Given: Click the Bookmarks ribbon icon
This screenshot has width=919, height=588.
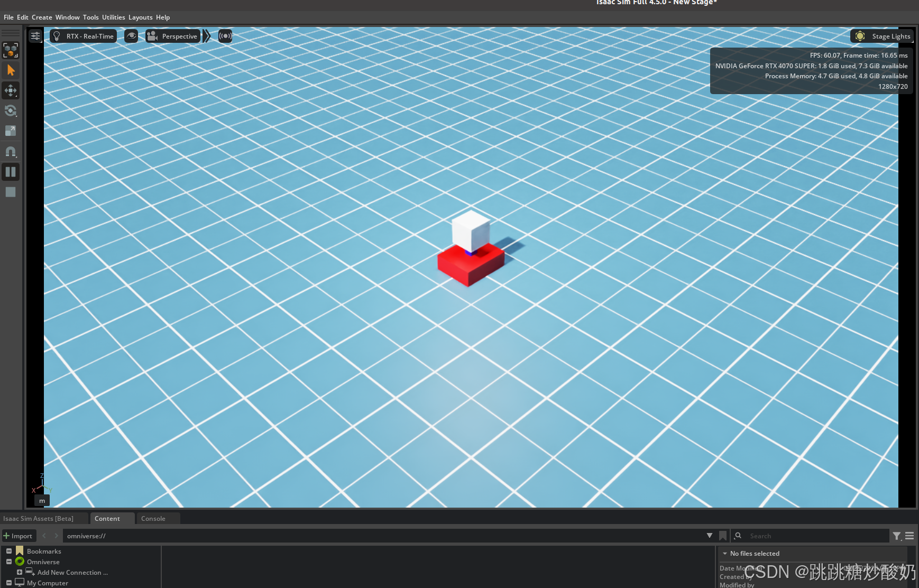Looking at the screenshot, I should click(20, 551).
